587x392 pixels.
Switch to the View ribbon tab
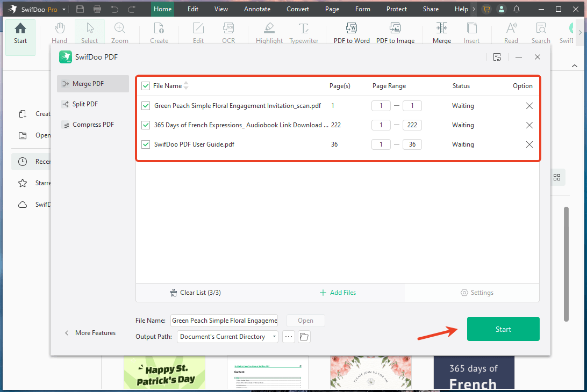[x=221, y=9]
